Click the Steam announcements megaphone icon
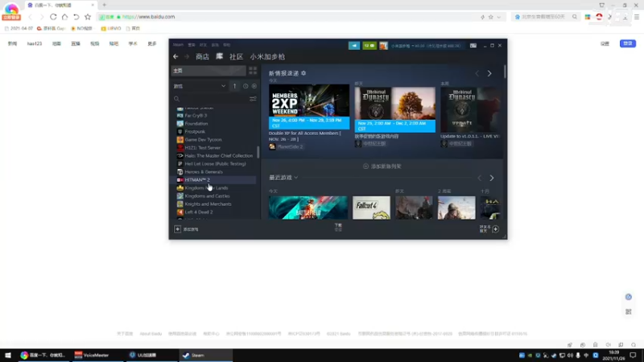 coord(354,46)
